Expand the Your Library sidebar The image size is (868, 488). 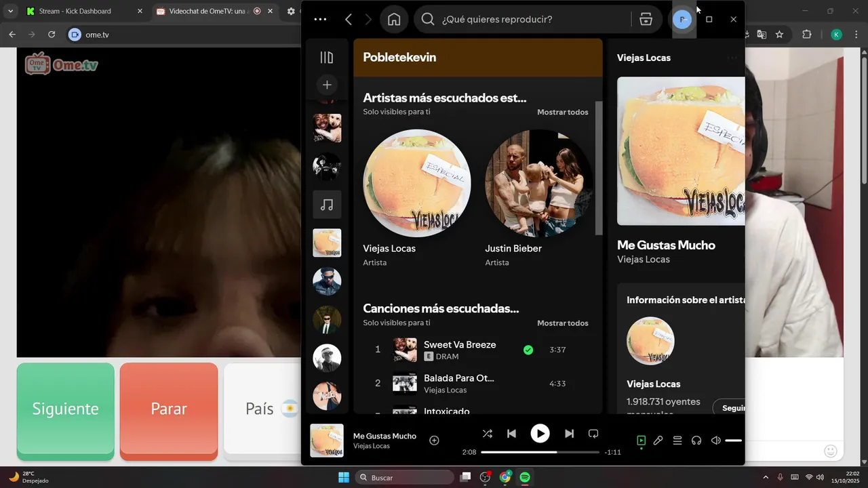[327, 58]
